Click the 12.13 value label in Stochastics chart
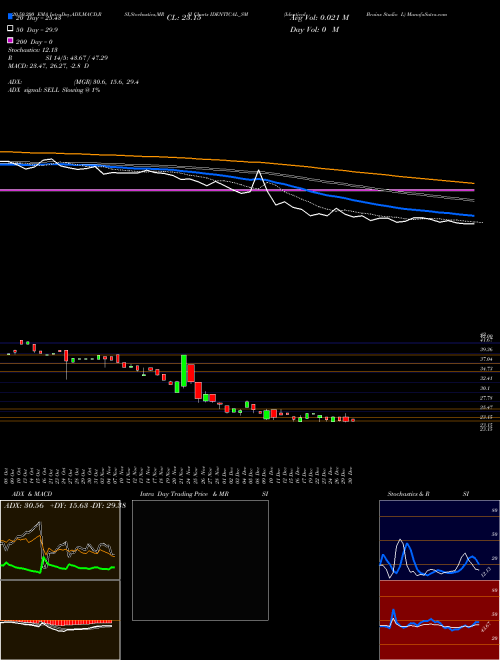Viewport: 500px width, 660px height. (x=486, y=572)
